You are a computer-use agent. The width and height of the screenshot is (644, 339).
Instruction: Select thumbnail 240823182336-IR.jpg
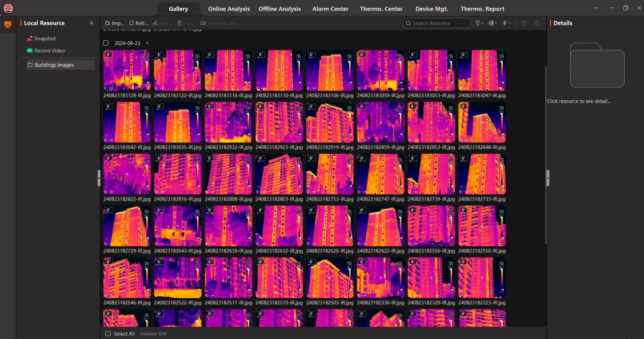tap(381, 278)
